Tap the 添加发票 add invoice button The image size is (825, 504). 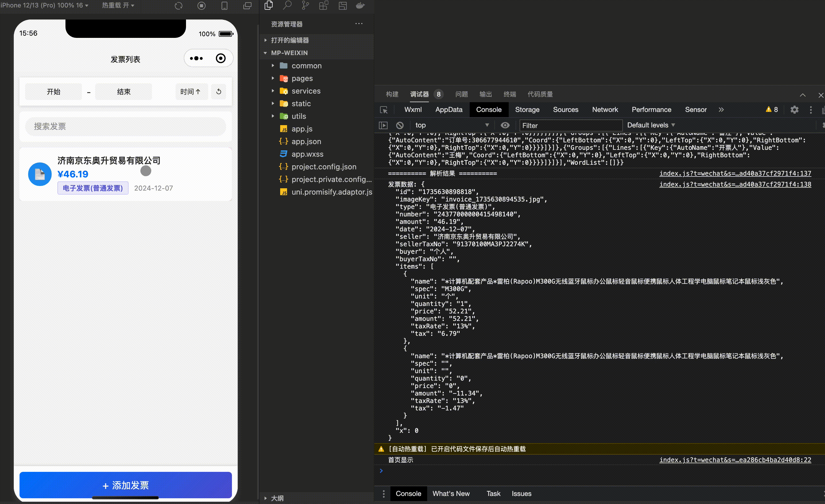pyautogui.click(x=125, y=485)
